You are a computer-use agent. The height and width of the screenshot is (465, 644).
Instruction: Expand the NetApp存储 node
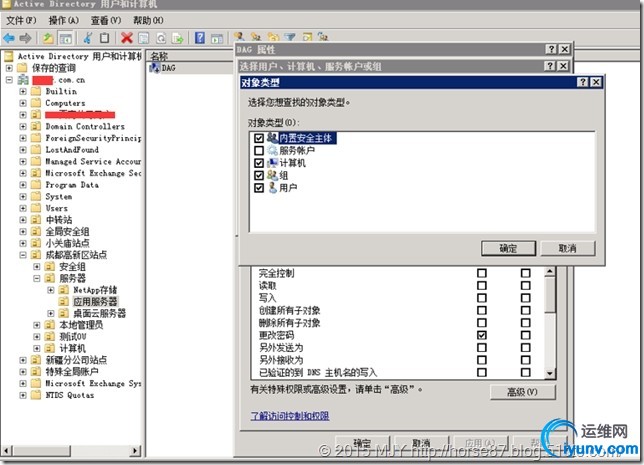click(51, 290)
